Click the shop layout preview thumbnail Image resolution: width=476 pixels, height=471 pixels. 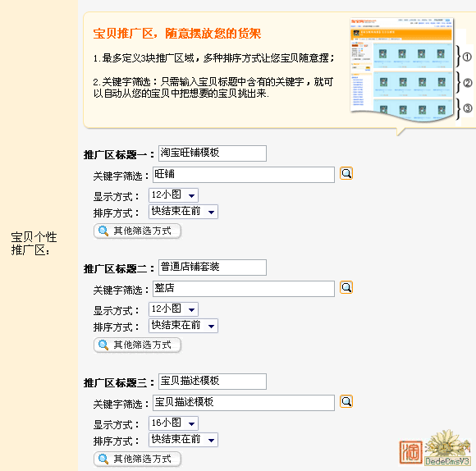(x=402, y=69)
